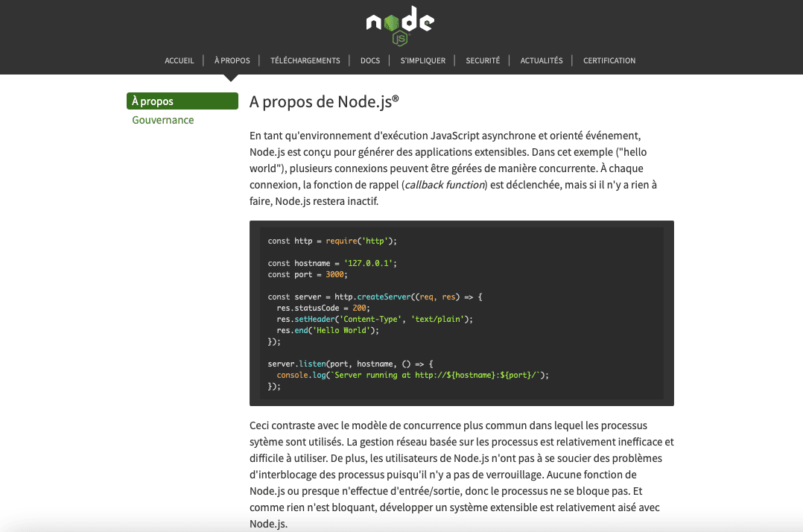This screenshot has width=803, height=532.
Task: Click the code line with http.createServer
Action: [375, 297]
